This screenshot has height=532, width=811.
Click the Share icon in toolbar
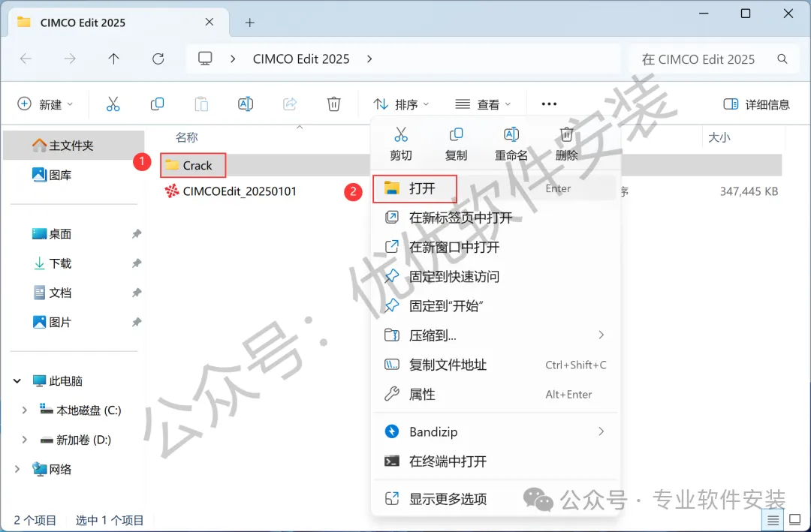coord(290,104)
